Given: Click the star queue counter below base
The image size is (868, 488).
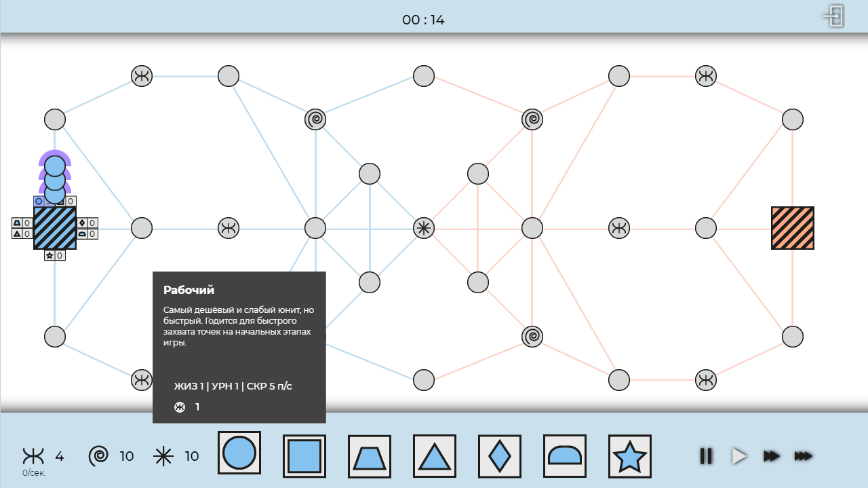Looking at the screenshot, I should pyautogui.click(x=55, y=255).
